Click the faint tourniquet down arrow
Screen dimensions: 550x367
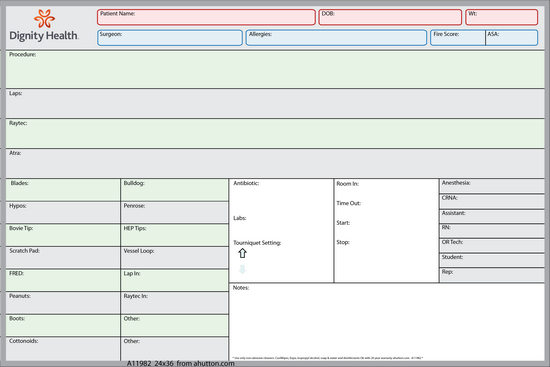(242, 269)
